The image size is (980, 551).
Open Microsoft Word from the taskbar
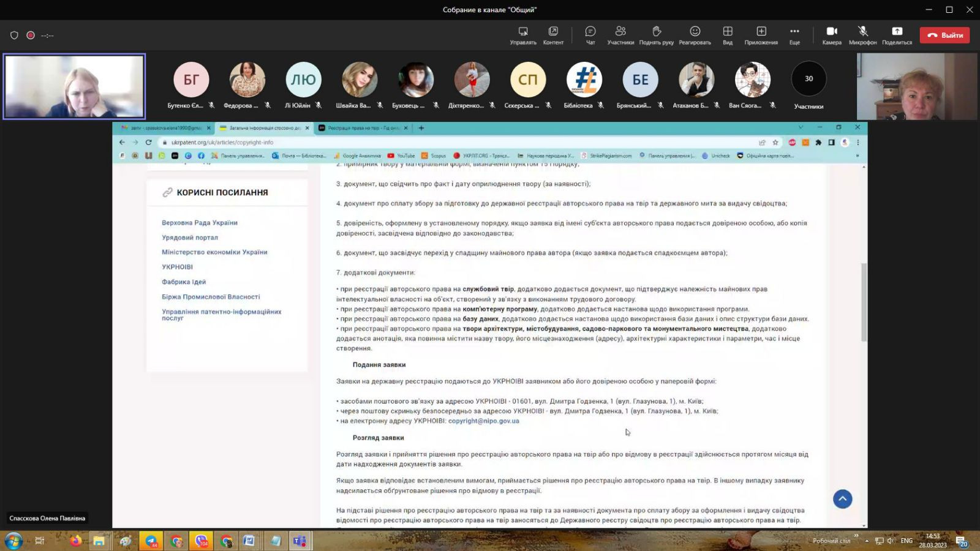click(x=249, y=541)
